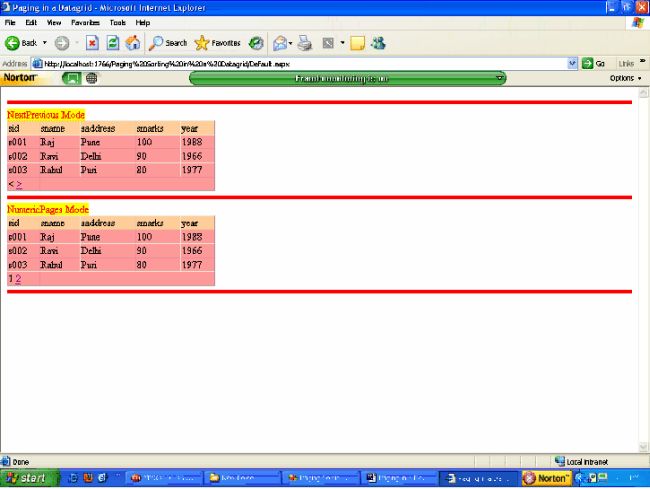Click the Norton taskbar tray button

click(x=546, y=478)
